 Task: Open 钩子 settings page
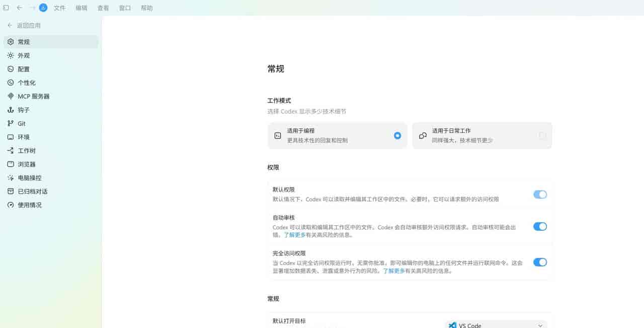click(51, 110)
